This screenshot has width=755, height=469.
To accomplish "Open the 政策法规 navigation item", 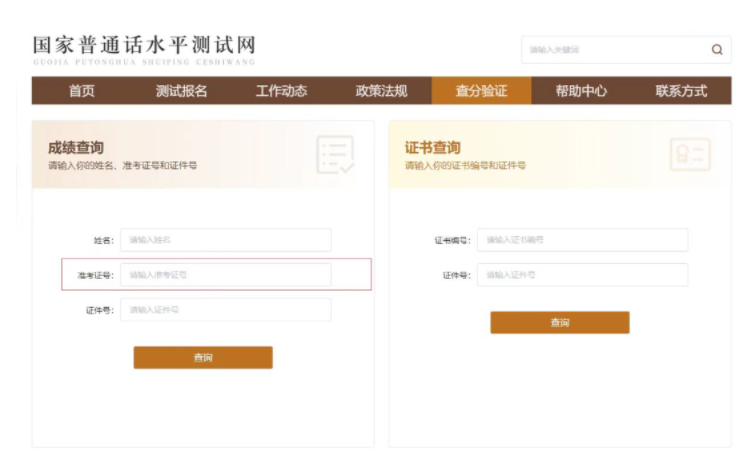I will [x=381, y=91].
